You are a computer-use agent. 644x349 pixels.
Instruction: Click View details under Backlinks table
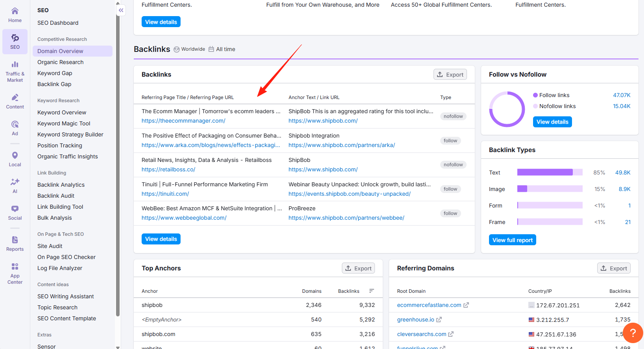click(x=161, y=239)
